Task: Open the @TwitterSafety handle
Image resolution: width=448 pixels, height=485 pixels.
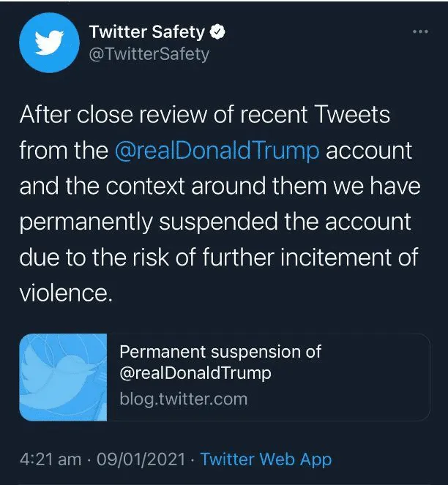Action: 149,53
